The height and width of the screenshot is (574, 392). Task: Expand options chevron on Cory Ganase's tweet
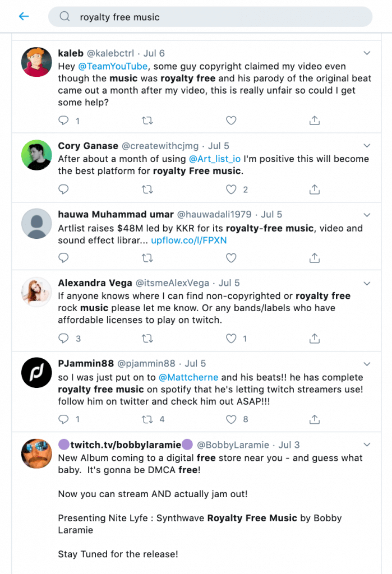[367, 146]
